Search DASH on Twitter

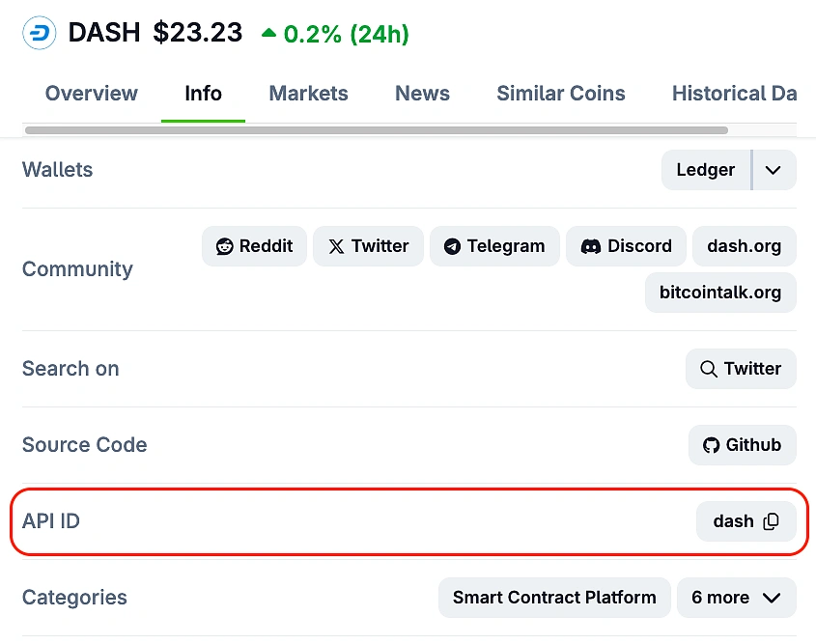tap(741, 369)
